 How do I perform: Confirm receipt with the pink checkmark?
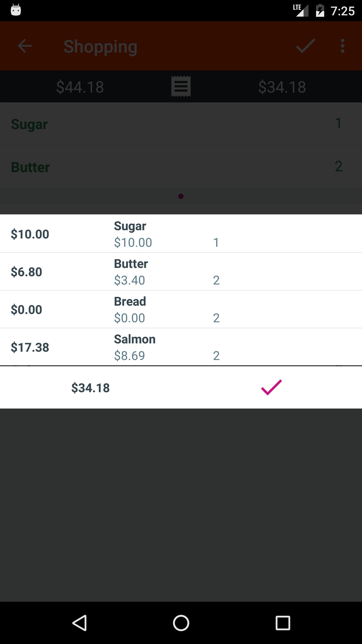[x=271, y=387]
